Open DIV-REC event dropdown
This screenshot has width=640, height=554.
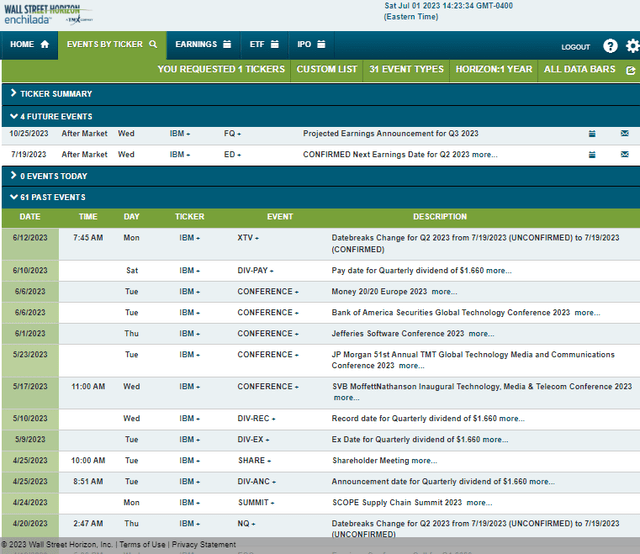[x=256, y=418]
